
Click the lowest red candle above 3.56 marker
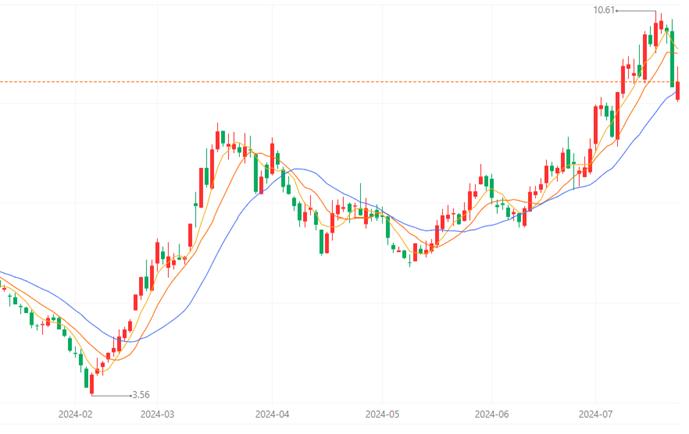(92, 383)
